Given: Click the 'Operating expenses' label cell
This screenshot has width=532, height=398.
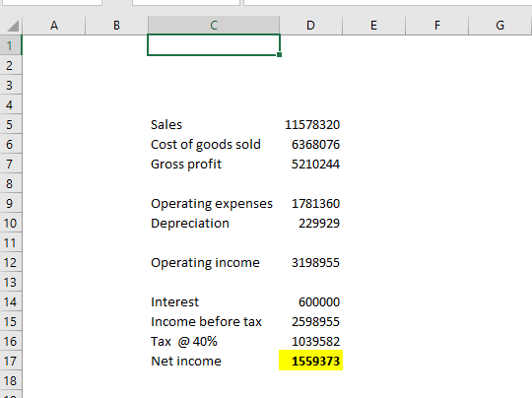Looking at the screenshot, I should pos(214,203).
